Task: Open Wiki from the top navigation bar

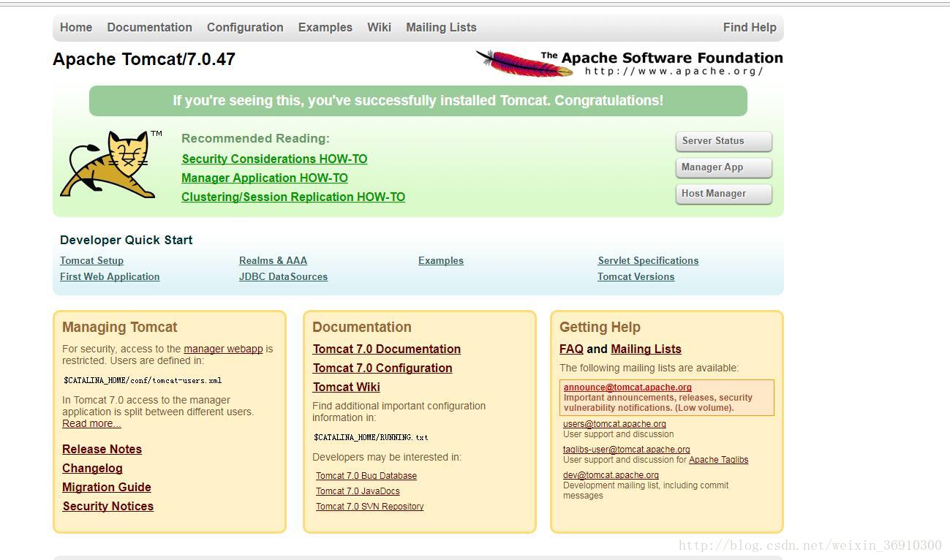Action: coord(379,27)
